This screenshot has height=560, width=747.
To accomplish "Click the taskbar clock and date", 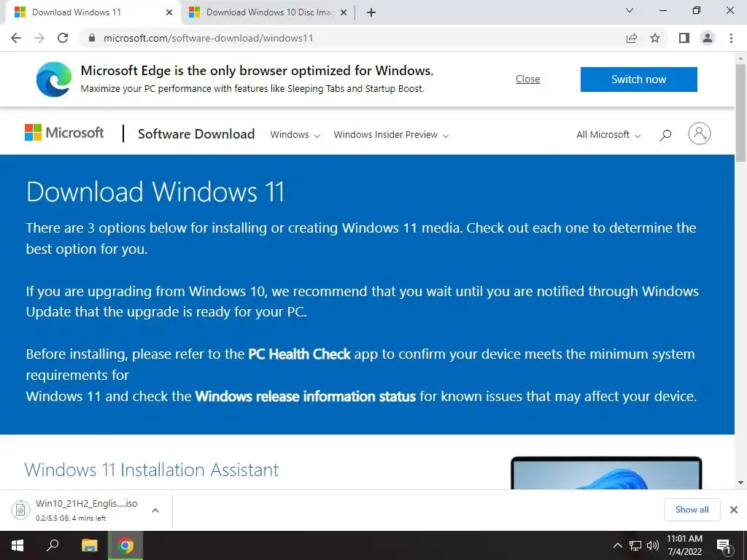I will tap(684, 545).
